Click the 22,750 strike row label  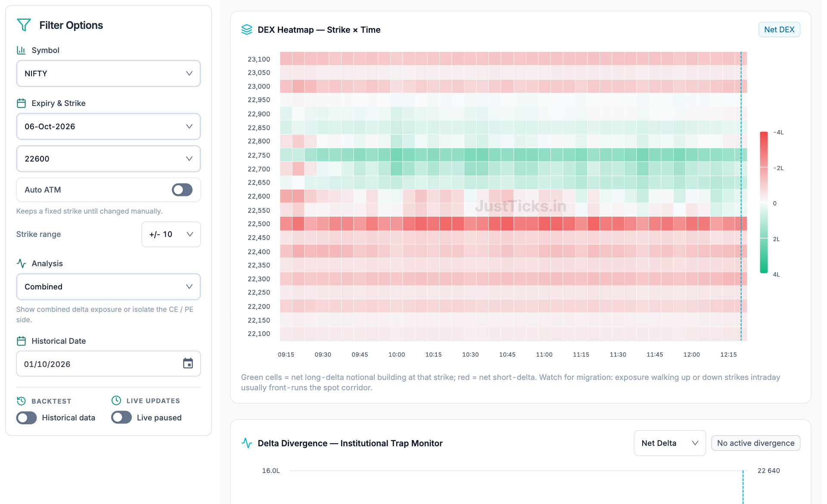pos(259,156)
